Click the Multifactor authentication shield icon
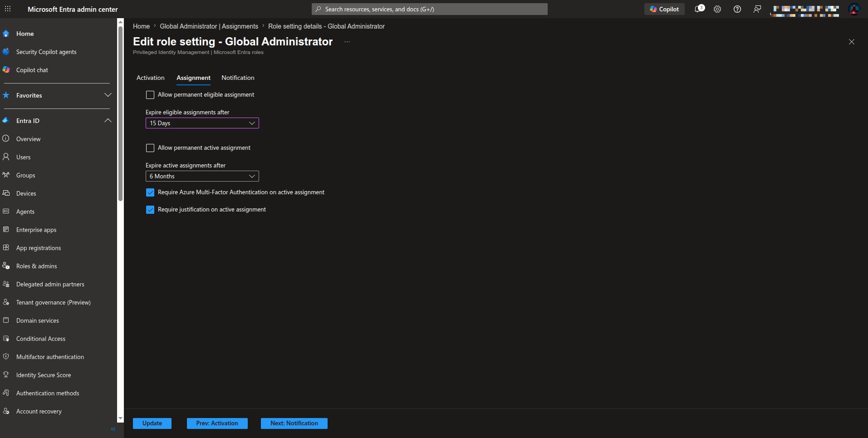Viewport: 868px width, 438px height. point(6,357)
